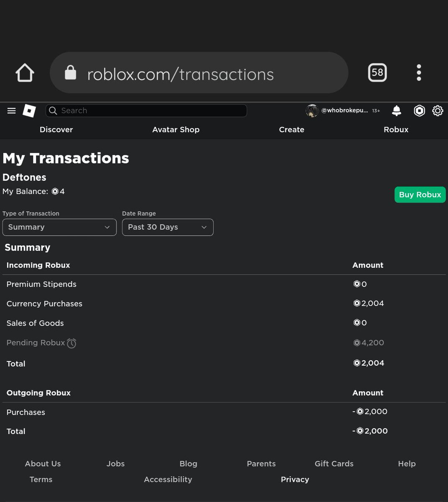Open the Roblox hamburger navigation menu

click(x=12, y=110)
